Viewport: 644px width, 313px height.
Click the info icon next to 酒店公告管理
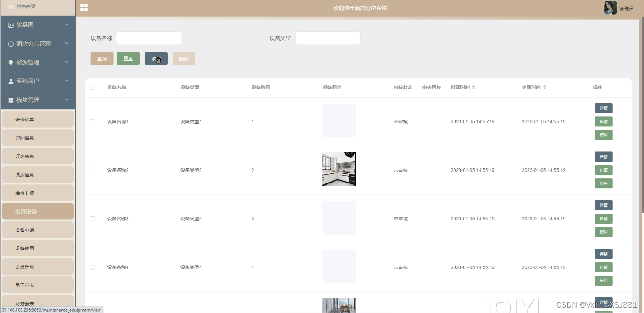tap(11, 44)
